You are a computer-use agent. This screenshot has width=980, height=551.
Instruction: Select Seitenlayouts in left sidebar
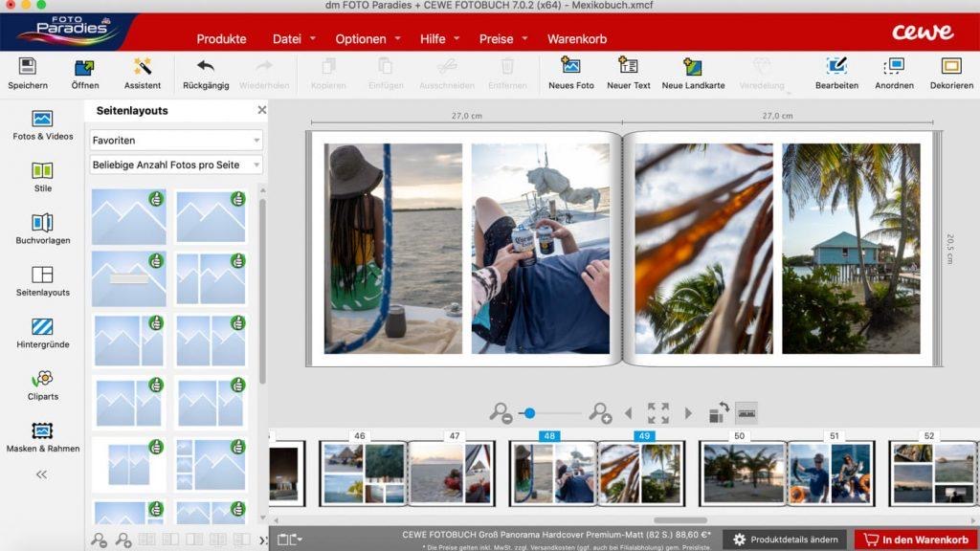[42, 281]
